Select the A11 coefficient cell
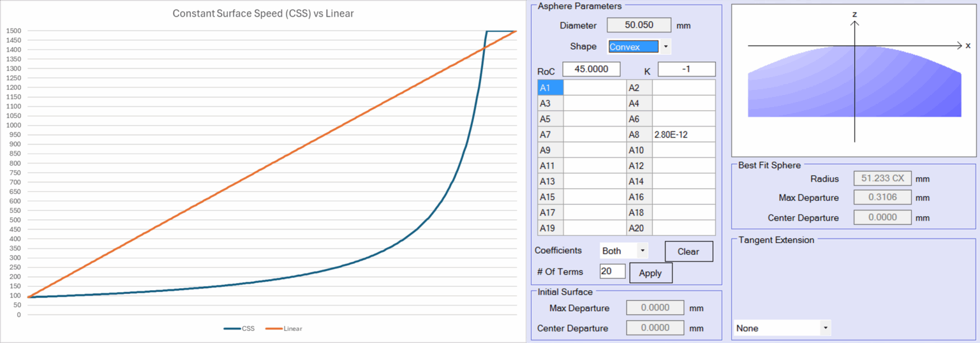The width and height of the screenshot is (980, 343). click(x=595, y=166)
